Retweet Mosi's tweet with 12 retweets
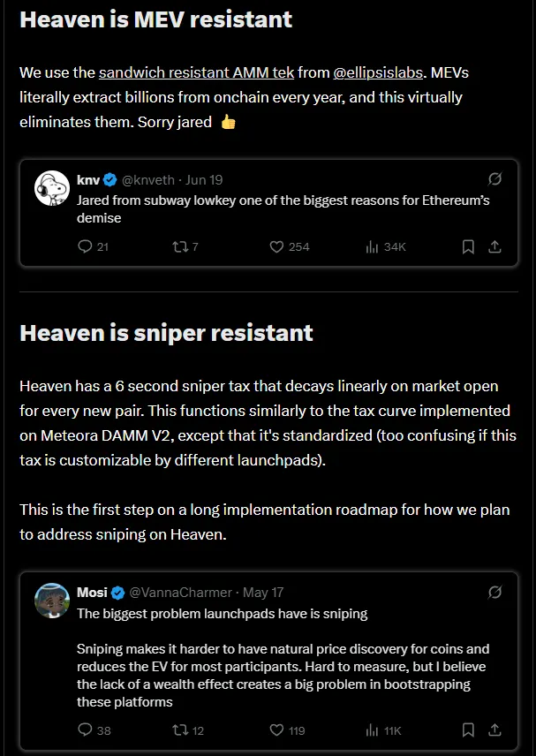Image resolution: width=536 pixels, height=756 pixels. [178, 730]
